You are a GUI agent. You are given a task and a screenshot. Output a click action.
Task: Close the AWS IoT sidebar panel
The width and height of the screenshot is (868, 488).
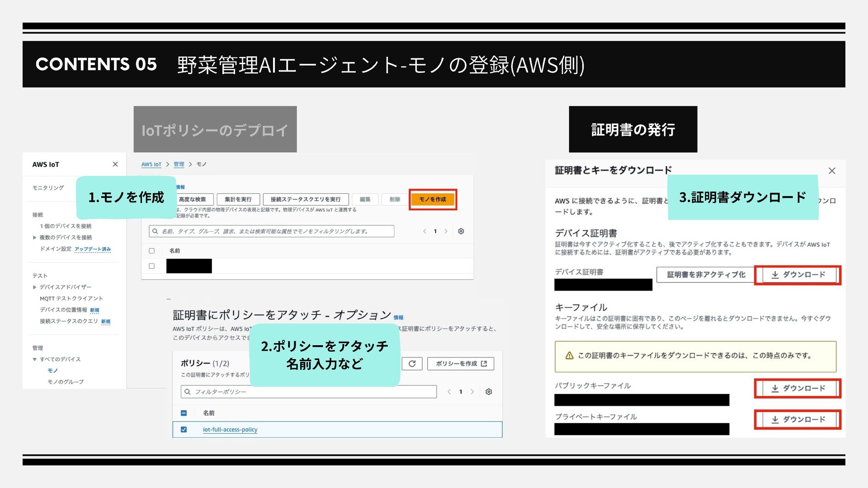[x=115, y=164]
